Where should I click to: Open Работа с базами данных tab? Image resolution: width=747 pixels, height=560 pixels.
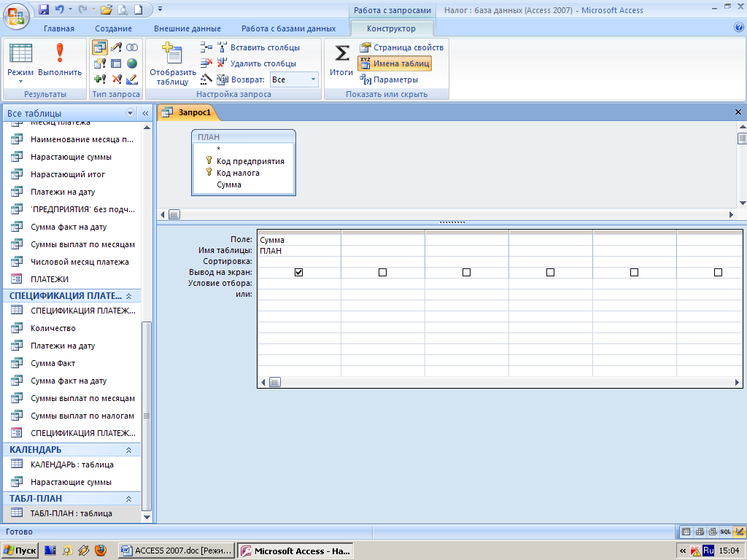pos(288,28)
